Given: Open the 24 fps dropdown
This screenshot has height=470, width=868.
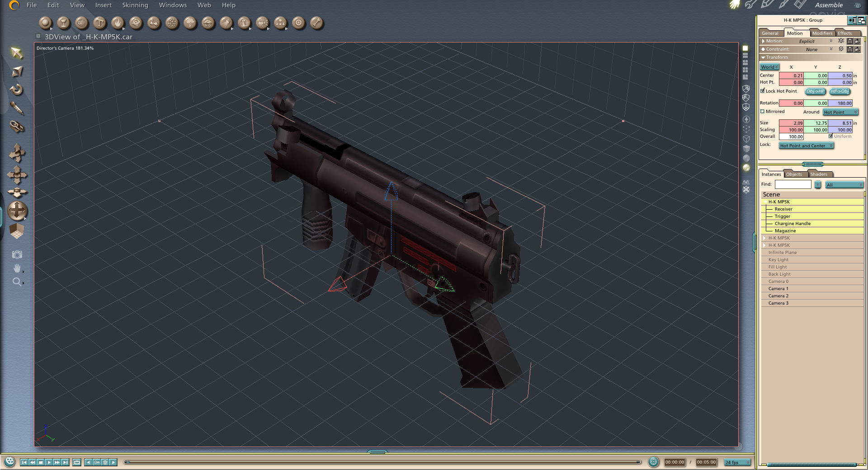Looking at the screenshot, I should tap(737, 462).
